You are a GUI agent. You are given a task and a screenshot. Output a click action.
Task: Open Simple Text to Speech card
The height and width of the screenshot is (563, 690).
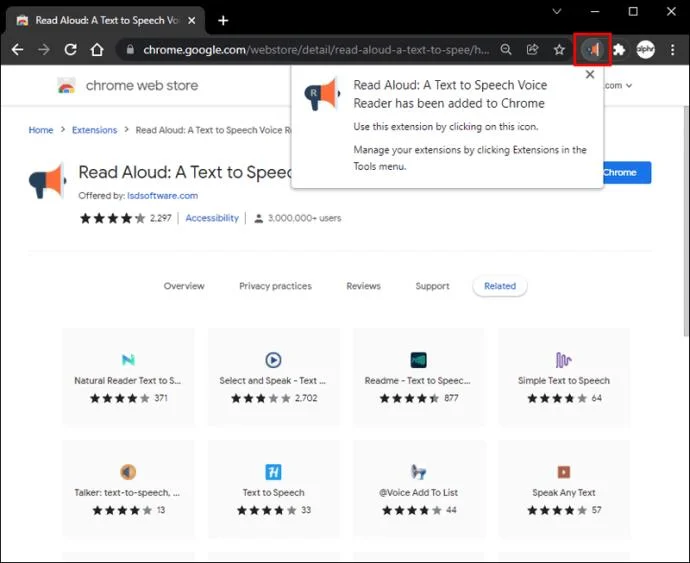pos(564,377)
